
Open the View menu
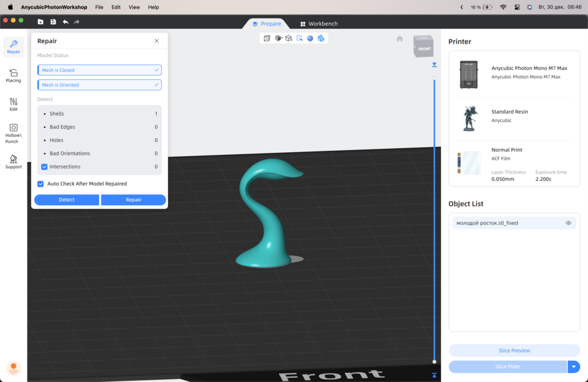pyautogui.click(x=134, y=7)
